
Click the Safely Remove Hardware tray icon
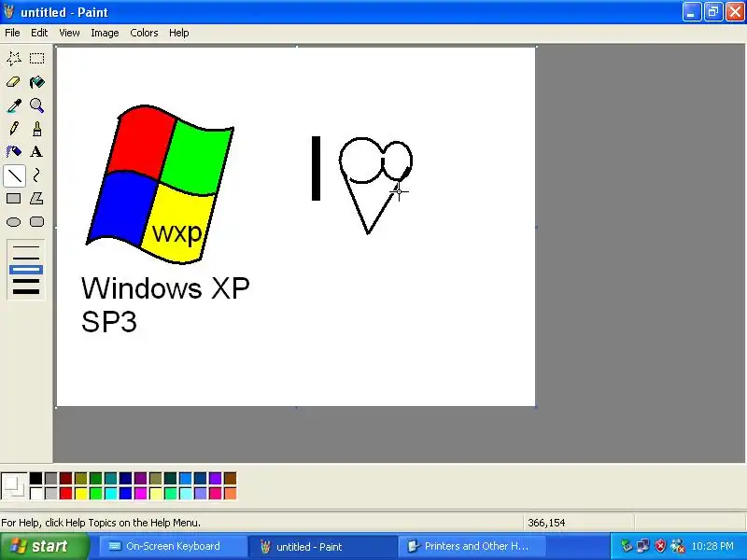pos(626,546)
